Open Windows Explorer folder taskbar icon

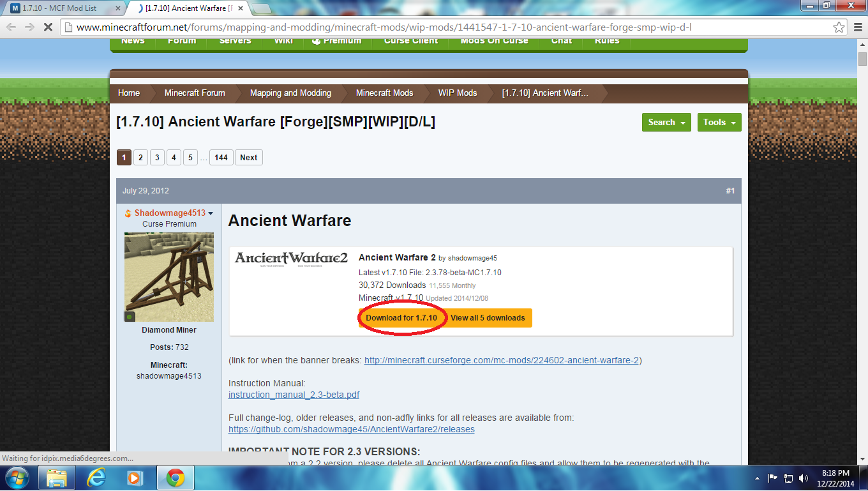click(x=57, y=478)
